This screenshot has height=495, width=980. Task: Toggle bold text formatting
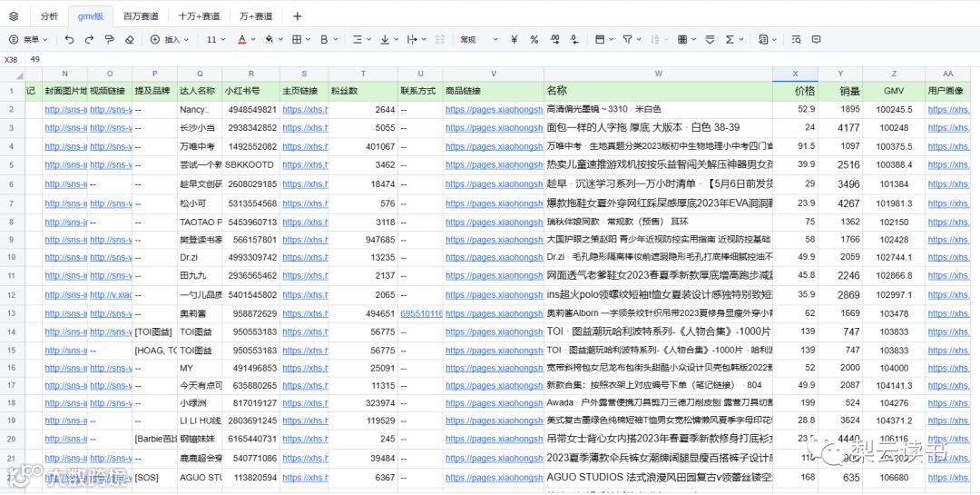(x=324, y=39)
